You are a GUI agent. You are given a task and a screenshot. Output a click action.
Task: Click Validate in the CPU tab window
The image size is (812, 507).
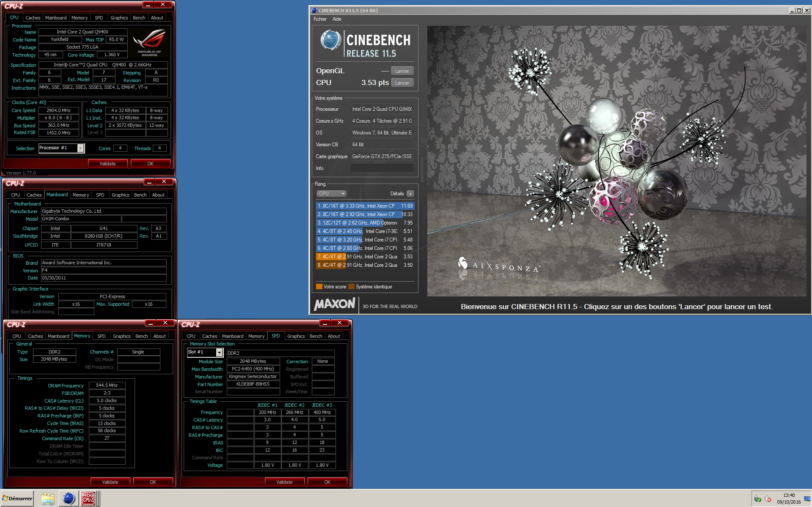107,164
